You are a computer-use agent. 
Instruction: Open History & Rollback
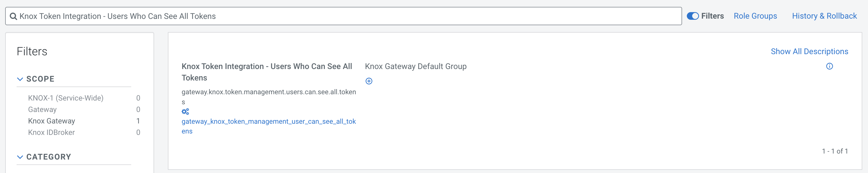tap(824, 16)
